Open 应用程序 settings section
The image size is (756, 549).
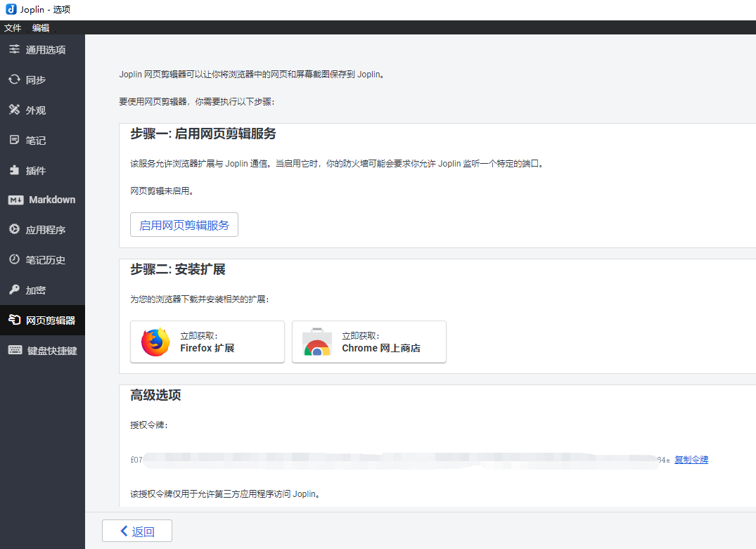(x=42, y=230)
